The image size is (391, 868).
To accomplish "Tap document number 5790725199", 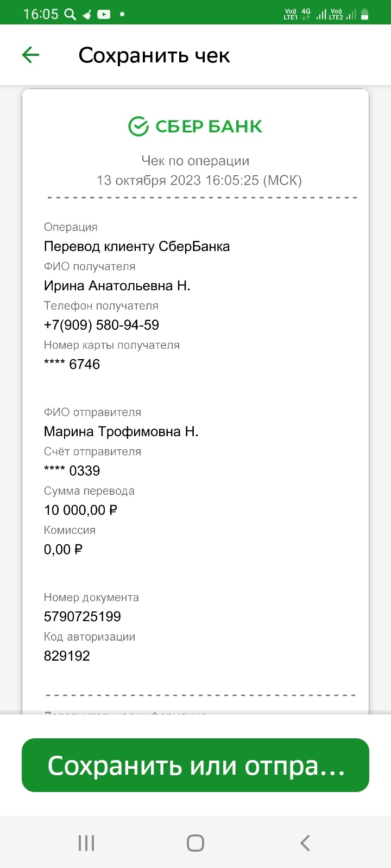I will point(83,616).
